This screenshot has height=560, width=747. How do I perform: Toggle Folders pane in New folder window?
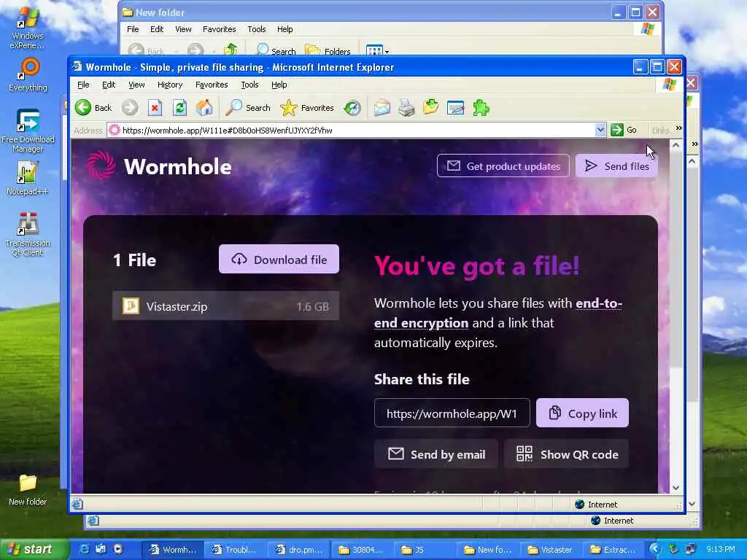[328, 50]
